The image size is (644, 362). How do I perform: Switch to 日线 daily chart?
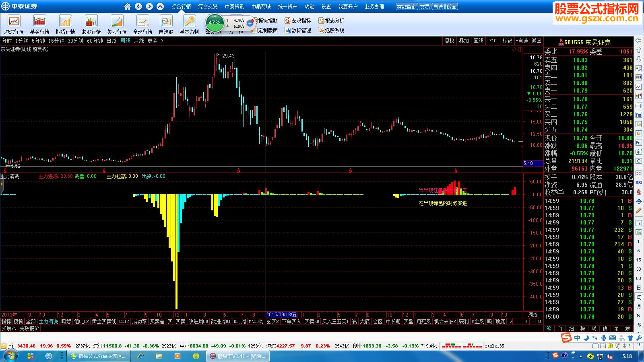point(111,41)
